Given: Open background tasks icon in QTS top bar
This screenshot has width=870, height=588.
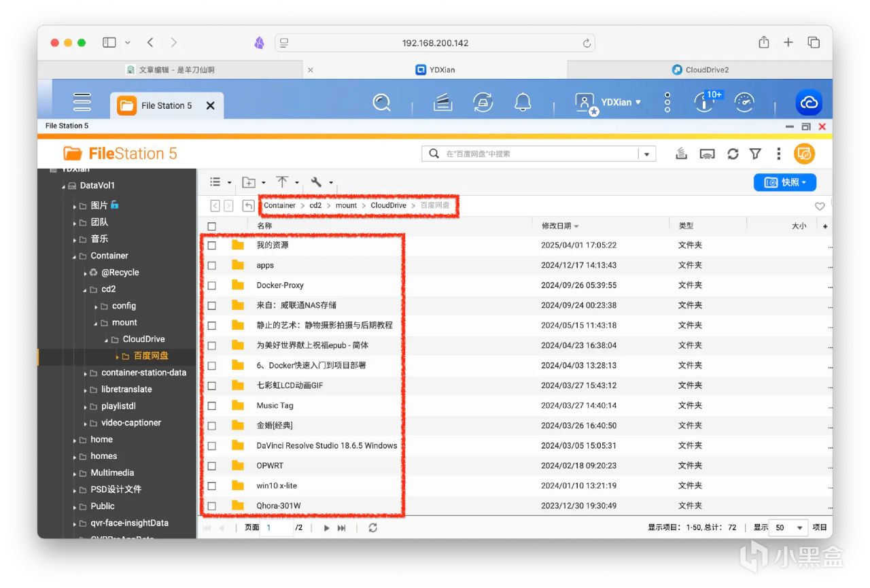Looking at the screenshot, I should tap(443, 103).
